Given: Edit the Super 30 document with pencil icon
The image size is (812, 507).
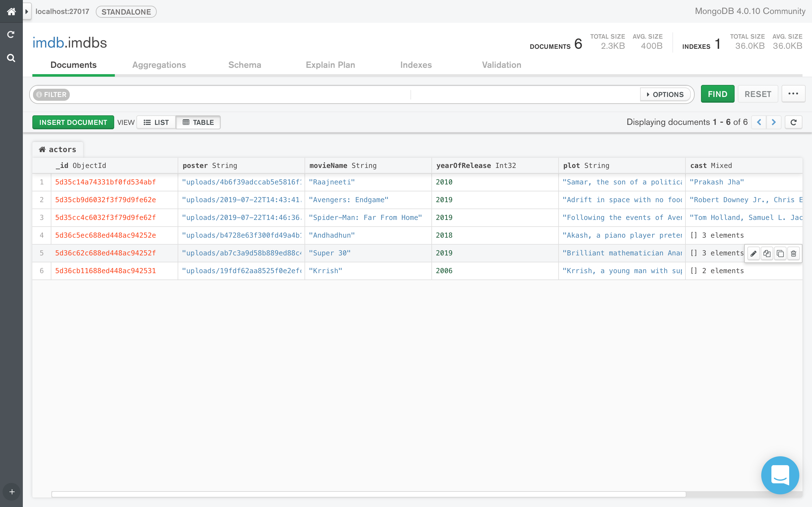Looking at the screenshot, I should pyautogui.click(x=754, y=253).
